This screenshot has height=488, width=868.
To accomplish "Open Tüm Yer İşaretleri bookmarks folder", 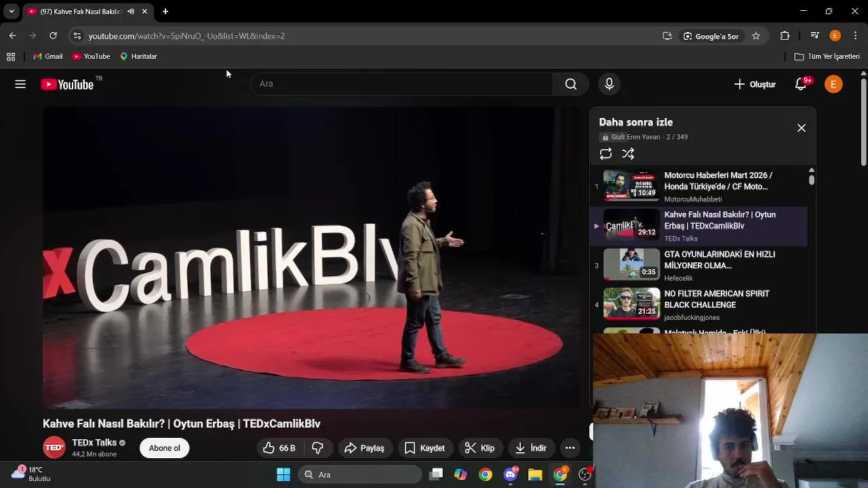I will tap(827, 56).
